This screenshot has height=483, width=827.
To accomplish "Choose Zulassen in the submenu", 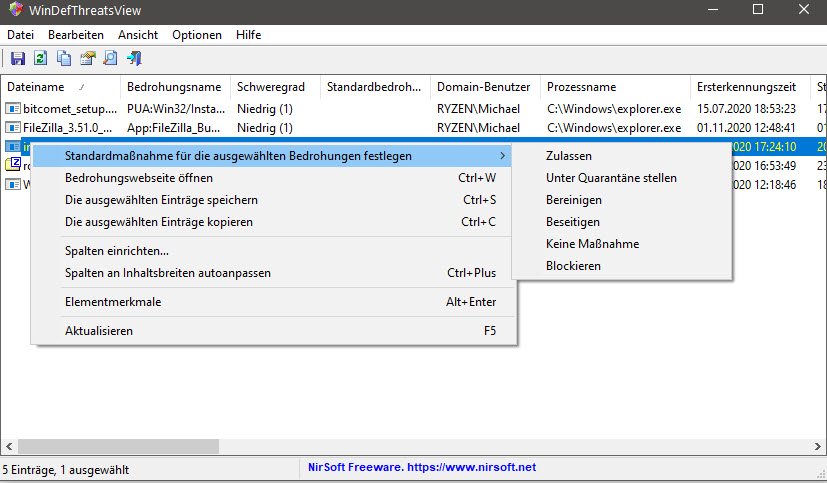I will pyautogui.click(x=622, y=156).
